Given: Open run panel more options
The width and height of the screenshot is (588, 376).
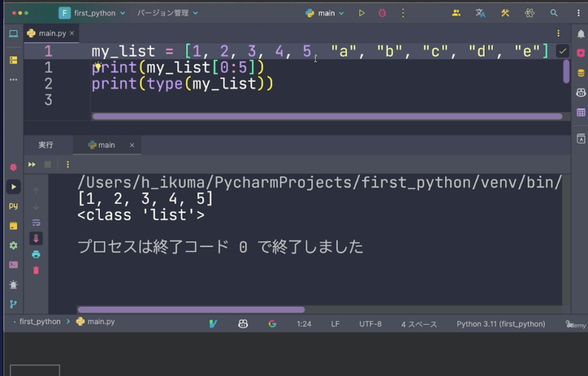Looking at the screenshot, I should tap(68, 164).
